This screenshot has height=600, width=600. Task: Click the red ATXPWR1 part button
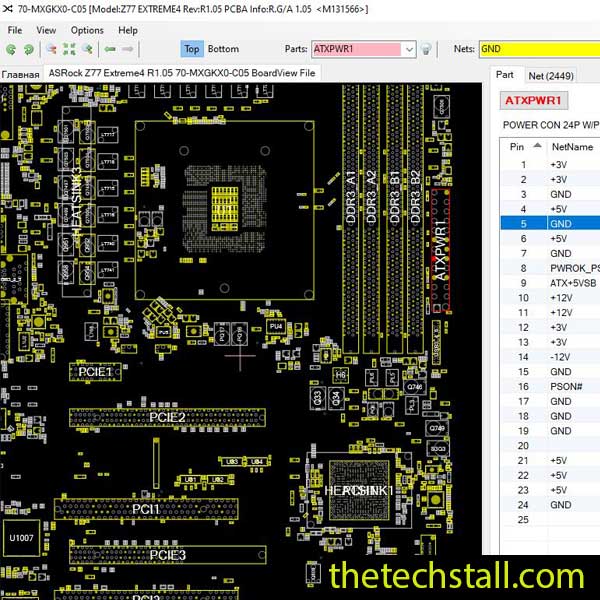(x=534, y=101)
